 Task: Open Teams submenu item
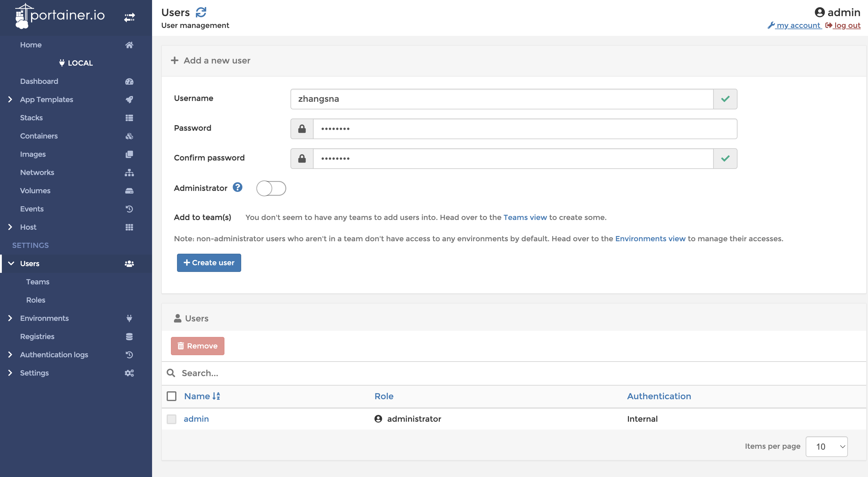(38, 282)
